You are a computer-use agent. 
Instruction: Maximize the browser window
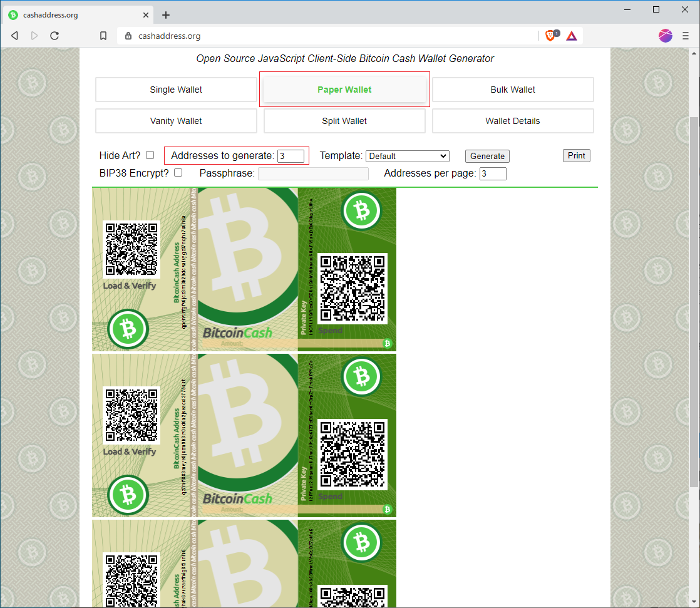tap(656, 9)
